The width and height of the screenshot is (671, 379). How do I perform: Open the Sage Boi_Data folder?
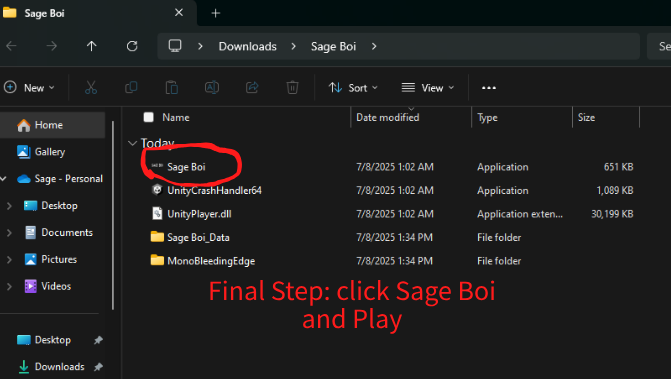pyautogui.click(x=198, y=237)
